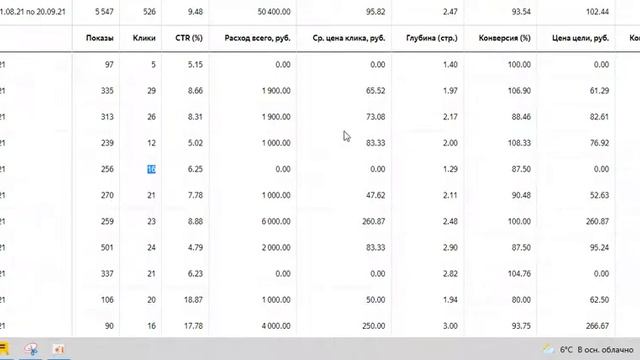
Task: Click the clicks cell '29'
Action: tap(151, 91)
